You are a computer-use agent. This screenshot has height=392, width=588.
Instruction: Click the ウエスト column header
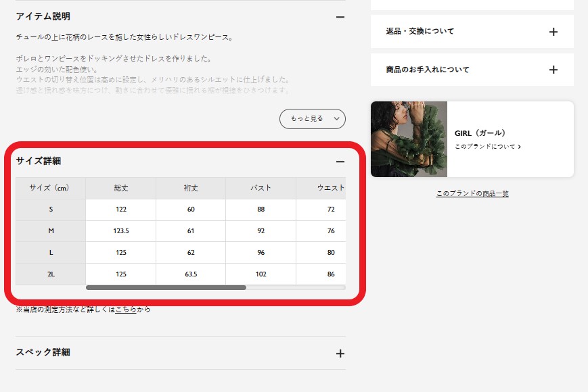(x=321, y=188)
